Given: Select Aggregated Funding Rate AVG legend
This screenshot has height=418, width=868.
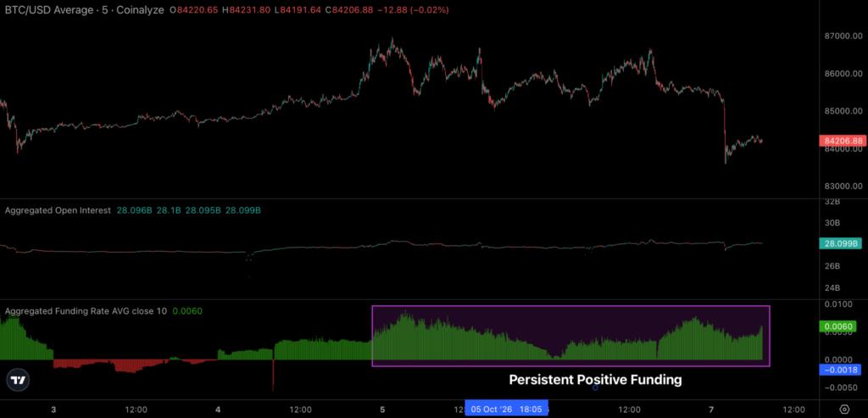Looking at the screenshot, I should (x=86, y=311).
